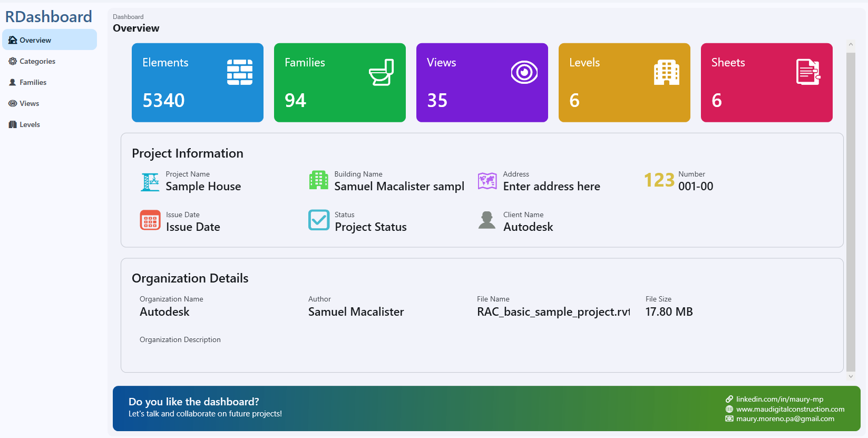Click the file size 17.80 MB
The width and height of the screenshot is (868, 438).
click(669, 312)
